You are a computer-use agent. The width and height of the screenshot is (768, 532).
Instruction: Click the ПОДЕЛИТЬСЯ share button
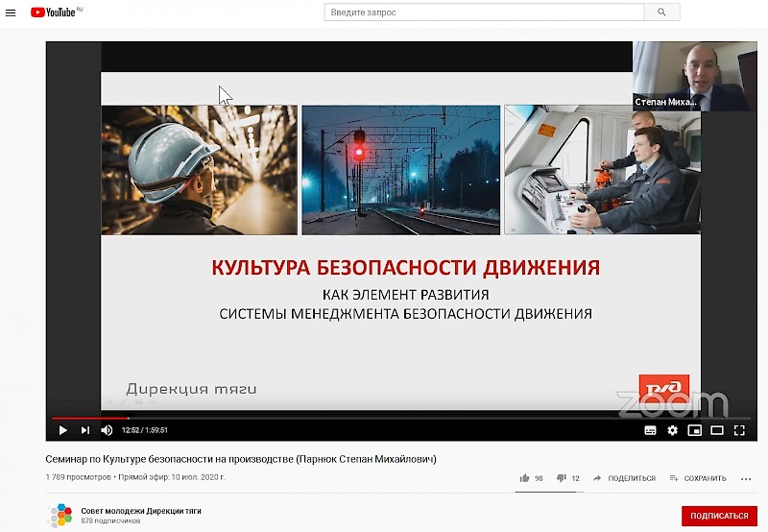click(x=624, y=478)
